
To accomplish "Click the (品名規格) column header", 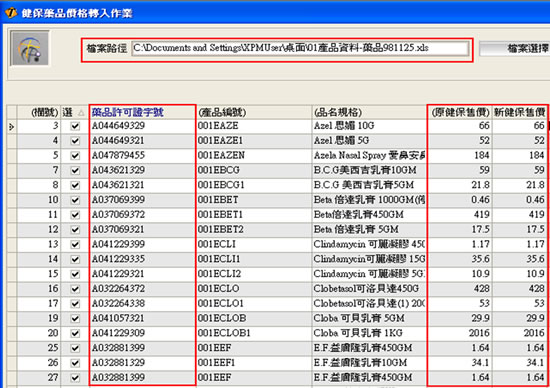I will coord(369,112).
